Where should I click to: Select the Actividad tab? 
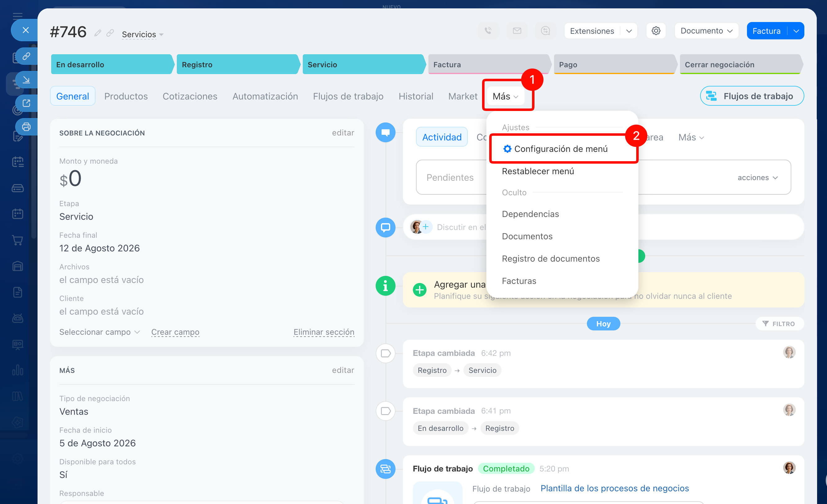coord(442,137)
